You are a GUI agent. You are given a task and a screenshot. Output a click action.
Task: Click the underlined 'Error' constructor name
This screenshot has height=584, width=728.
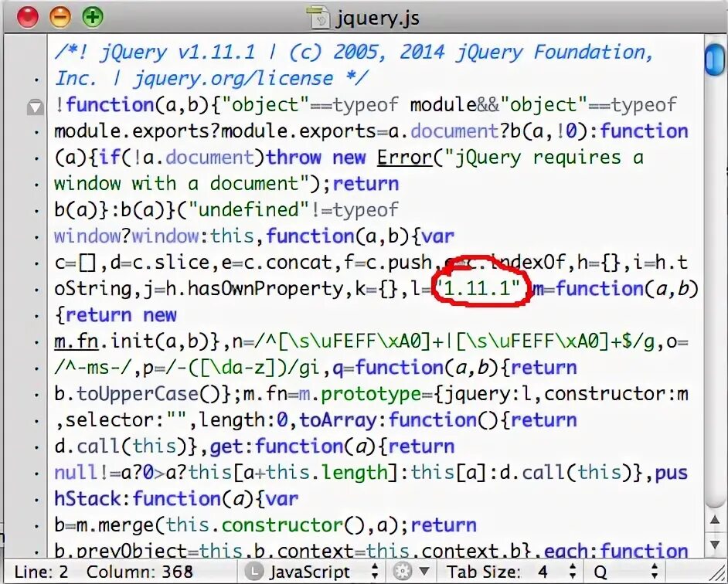tap(404, 158)
